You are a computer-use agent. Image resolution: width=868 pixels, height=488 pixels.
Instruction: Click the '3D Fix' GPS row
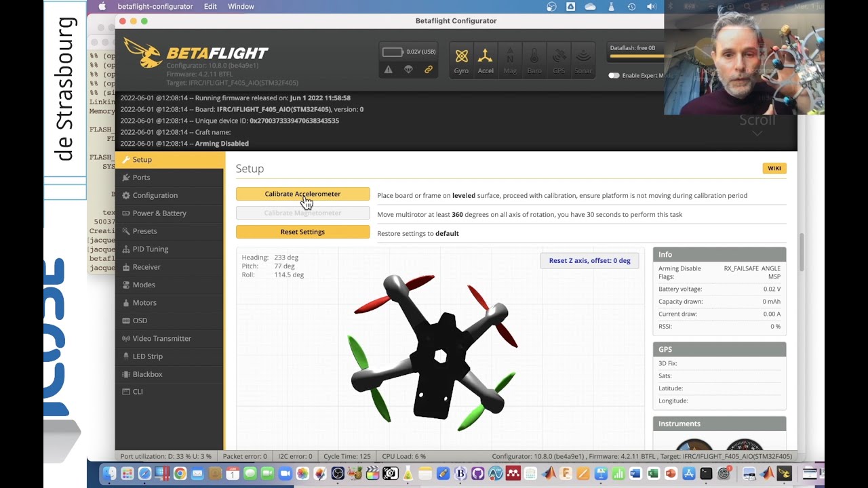click(x=719, y=363)
